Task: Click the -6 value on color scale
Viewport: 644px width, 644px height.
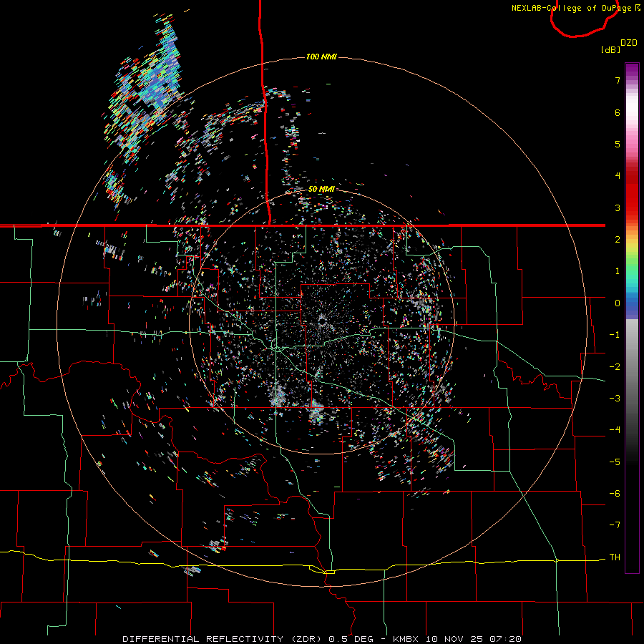Action: click(x=615, y=494)
